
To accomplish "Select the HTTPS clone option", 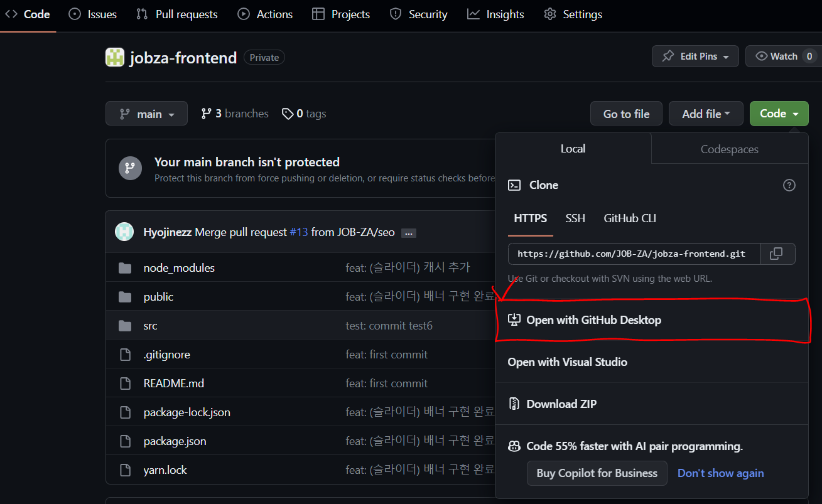I will coord(531,218).
